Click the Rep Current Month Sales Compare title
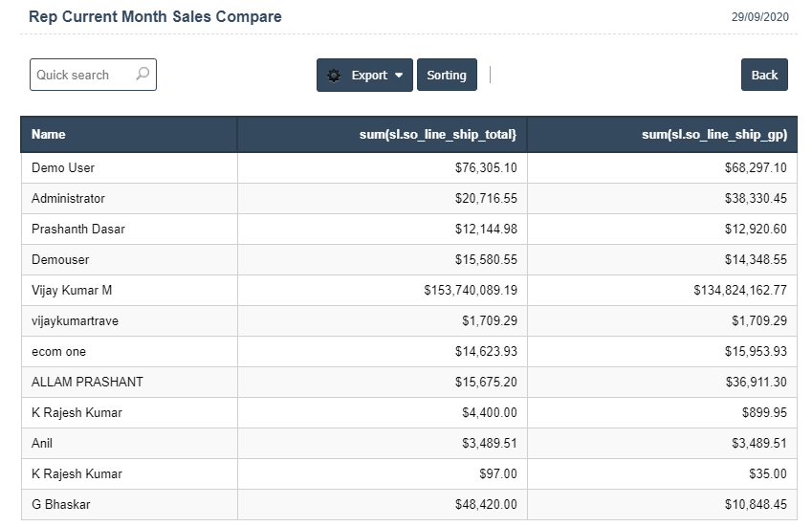Screen dimensions: 812x527 tap(155, 17)
